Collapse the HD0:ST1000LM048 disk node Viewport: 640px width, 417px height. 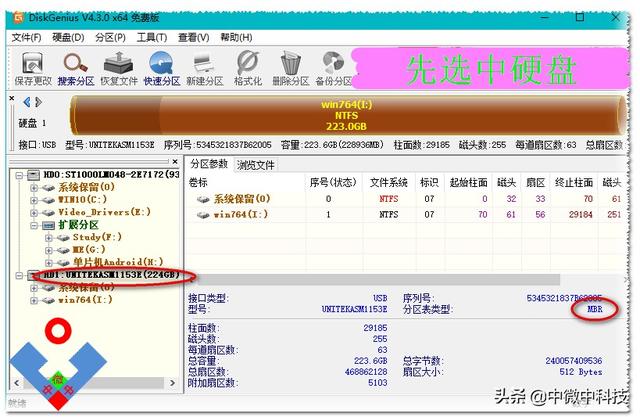point(19,175)
